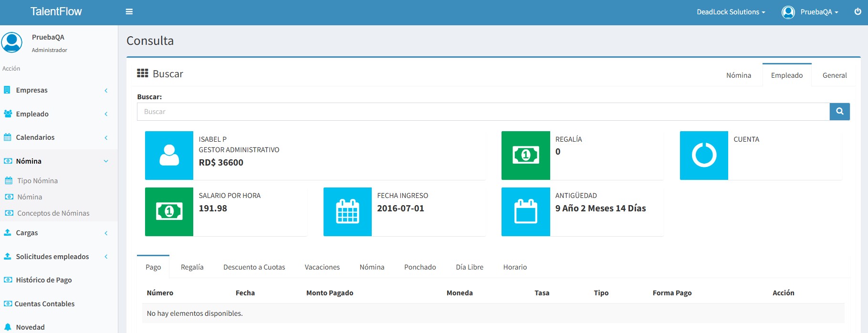Click the Cuentas Contables money icon
Viewport: 868px width, 333px height.
point(8,303)
